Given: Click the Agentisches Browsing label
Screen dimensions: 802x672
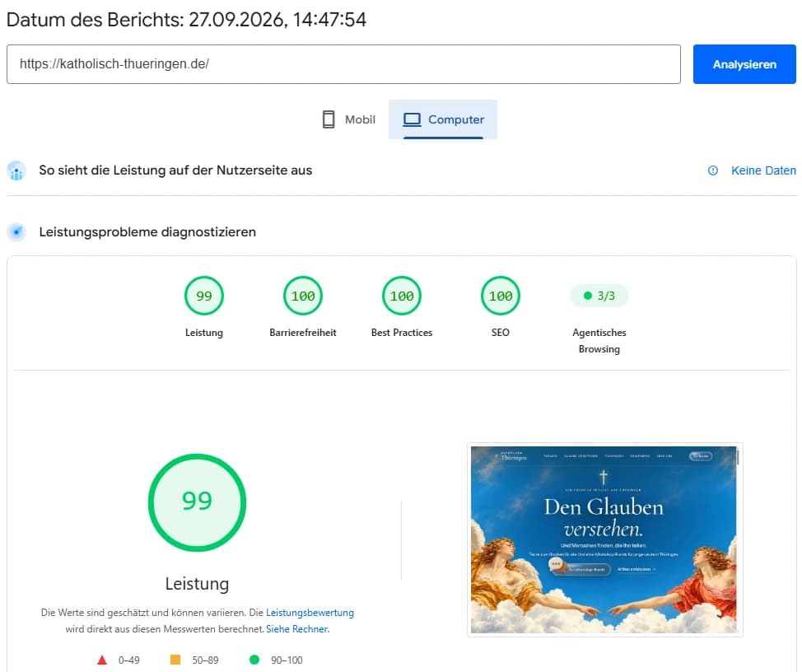Looking at the screenshot, I should (599, 341).
